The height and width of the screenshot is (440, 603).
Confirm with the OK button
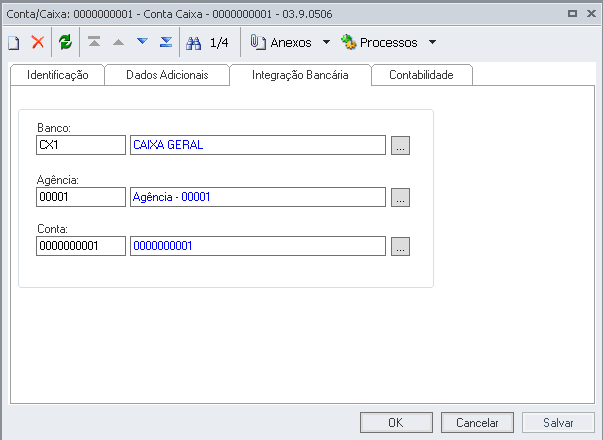point(396,423)
